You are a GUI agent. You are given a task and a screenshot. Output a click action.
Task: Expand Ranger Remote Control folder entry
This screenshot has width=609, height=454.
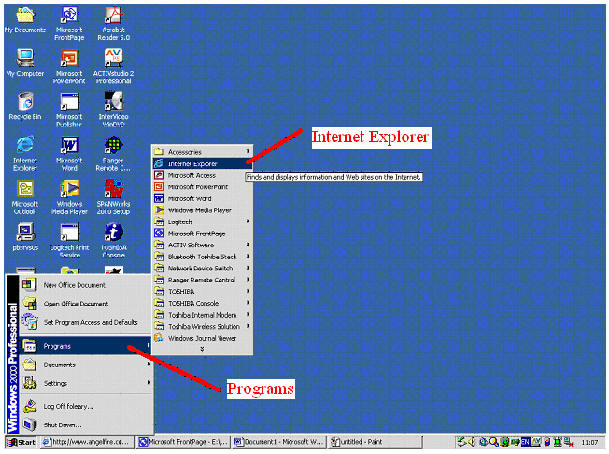tap(202, 280)
